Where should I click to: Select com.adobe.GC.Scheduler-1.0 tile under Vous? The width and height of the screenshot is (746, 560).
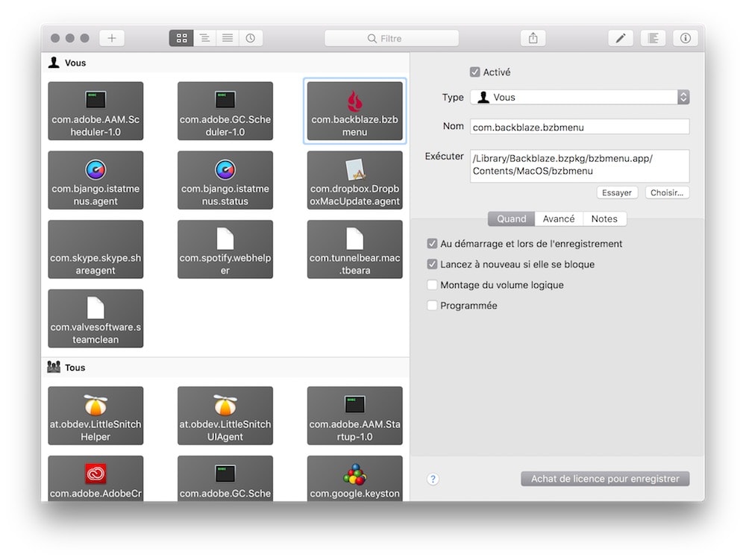(x=225, y=111)
